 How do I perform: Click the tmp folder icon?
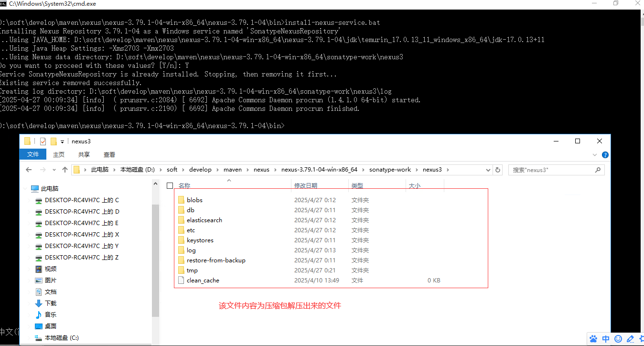[x=181, y=270]
